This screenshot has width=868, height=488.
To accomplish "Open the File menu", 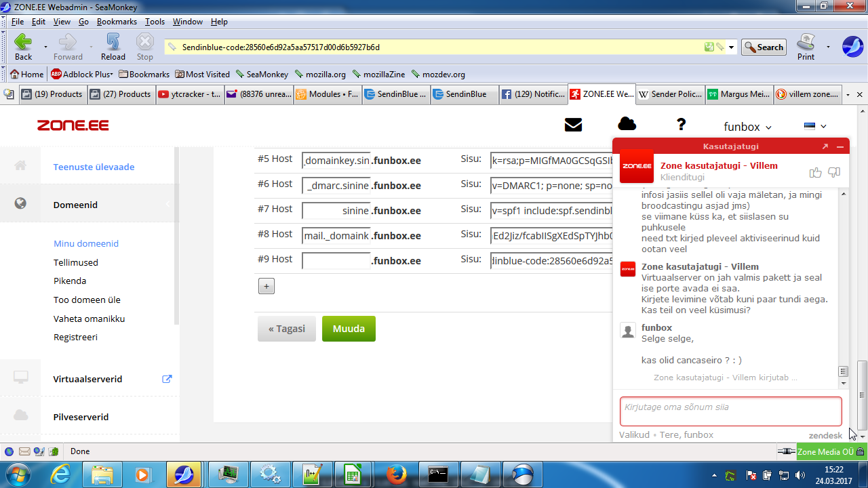I will (18, 22).
